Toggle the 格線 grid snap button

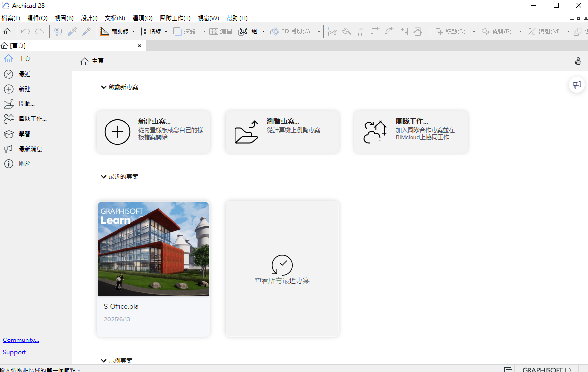(x=150, y=31)
